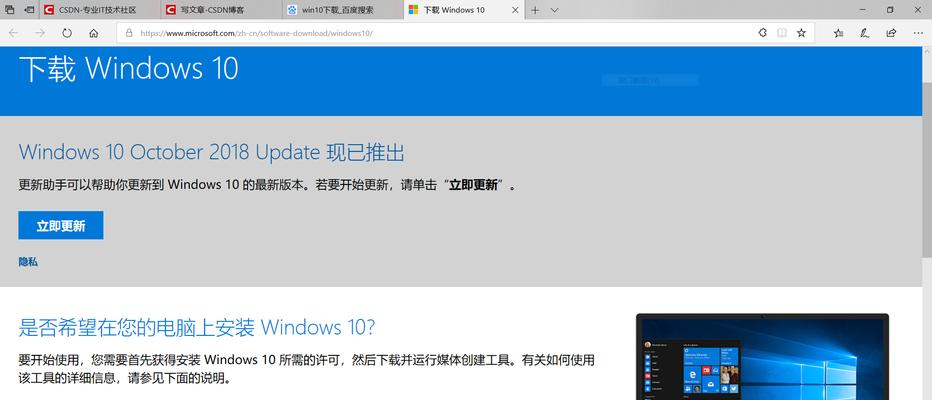Image resolution: width=932 pixels, height=400 pixels.
Task: Open the 隐私 link
Action: (28, 262)
